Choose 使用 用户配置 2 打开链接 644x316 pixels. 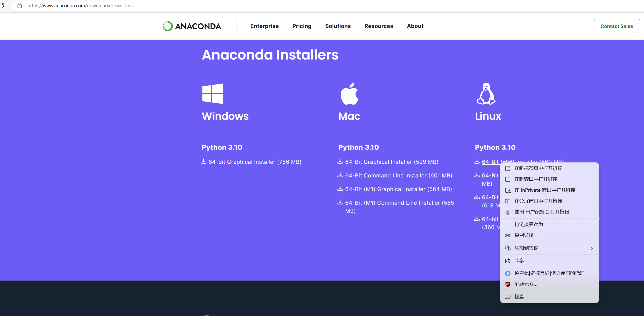[549, 212]
